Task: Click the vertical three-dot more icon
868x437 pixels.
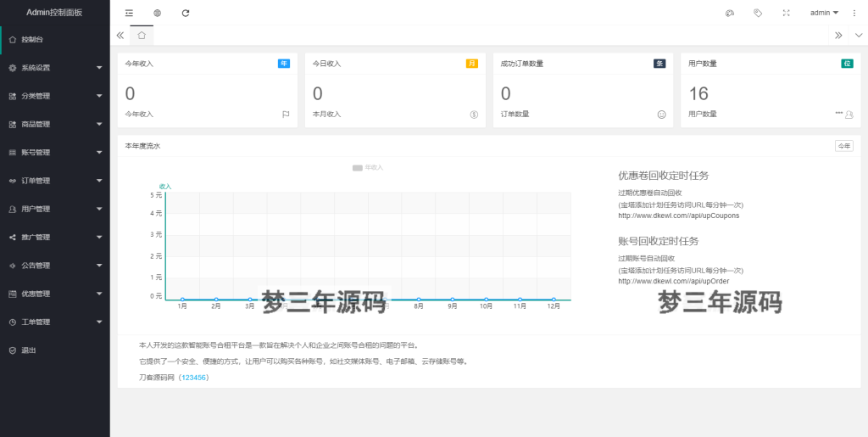Action: (854, 13)
